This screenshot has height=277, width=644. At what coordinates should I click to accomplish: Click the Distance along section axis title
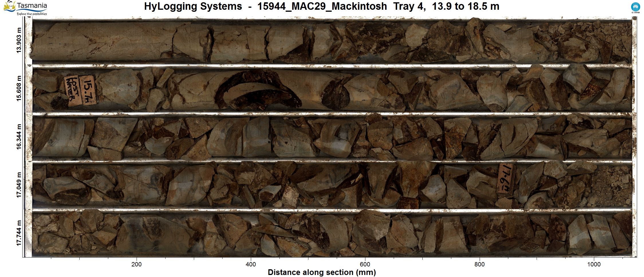[322, 272]
